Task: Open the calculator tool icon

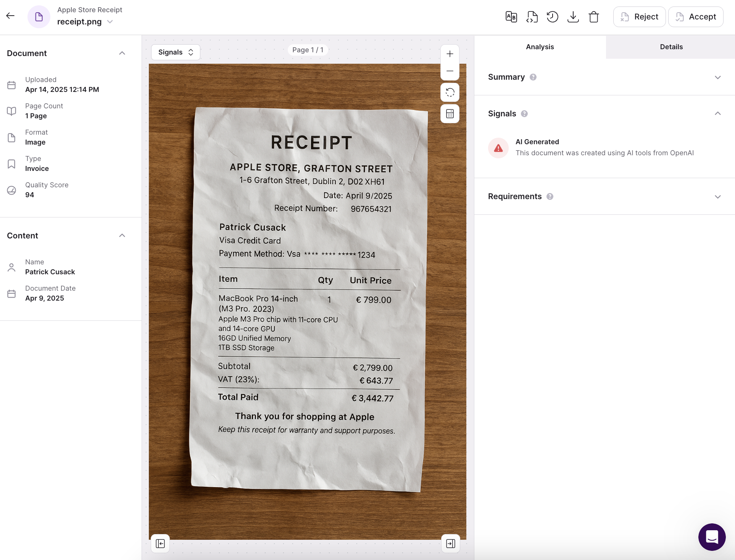Action: pos(450,114)
